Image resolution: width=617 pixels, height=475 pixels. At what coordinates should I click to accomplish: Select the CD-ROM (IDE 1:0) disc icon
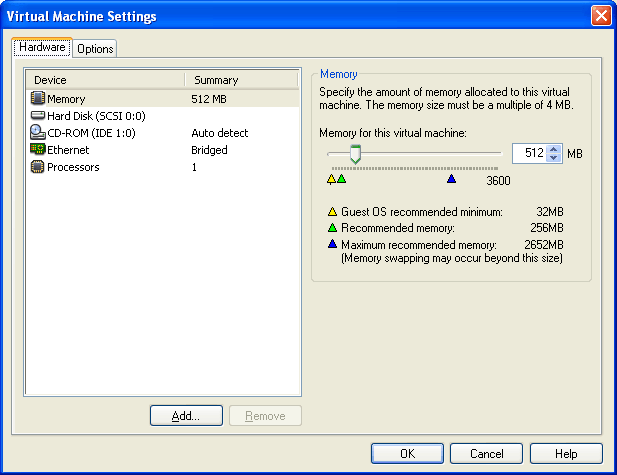click(x=38, y=133)
